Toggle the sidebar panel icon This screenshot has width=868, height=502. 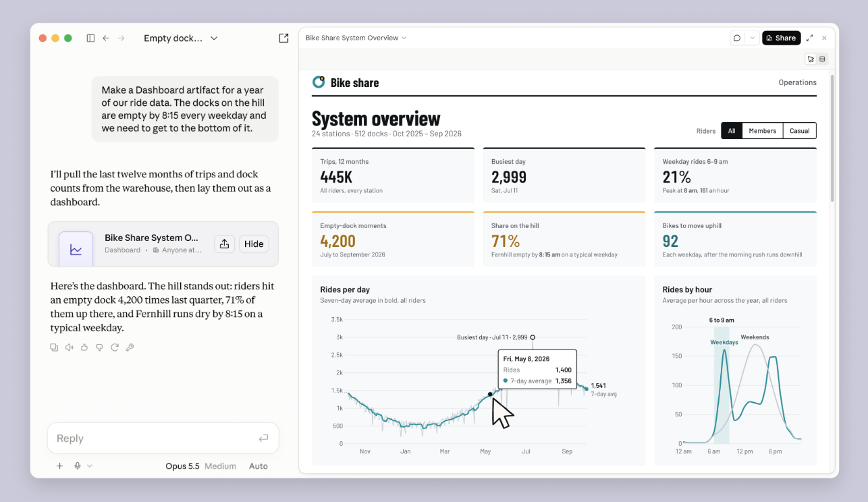90,38
